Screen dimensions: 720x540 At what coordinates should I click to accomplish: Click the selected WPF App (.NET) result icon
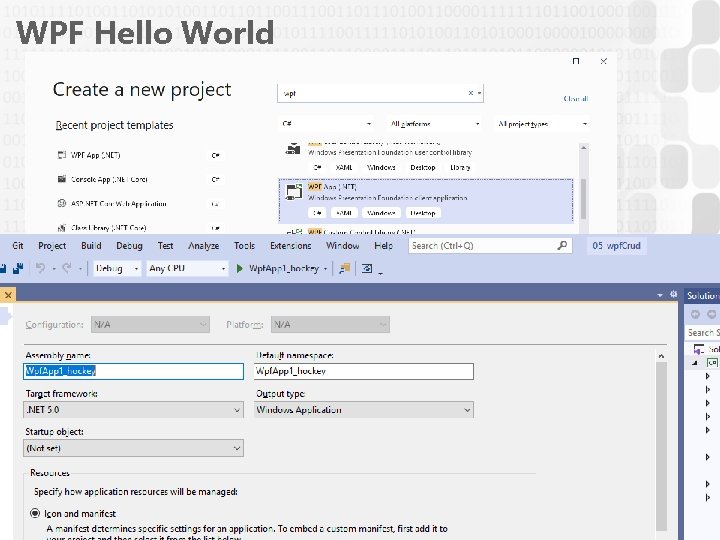point(294,192)
